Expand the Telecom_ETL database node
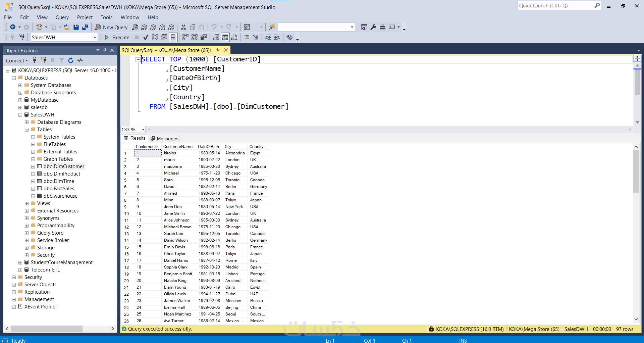644x343 pixels. [x=20, y=270]
